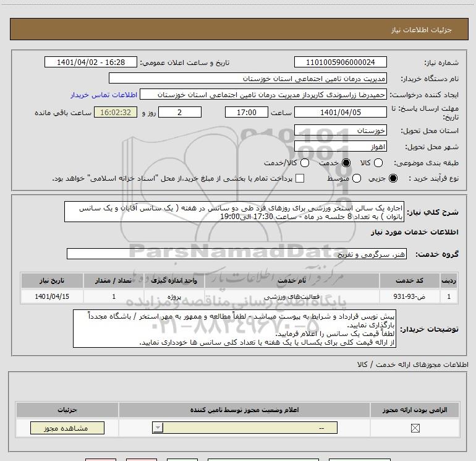Click column header تعداد / مقدار
This screenshot has height=461, width=476.
point(114,280)
